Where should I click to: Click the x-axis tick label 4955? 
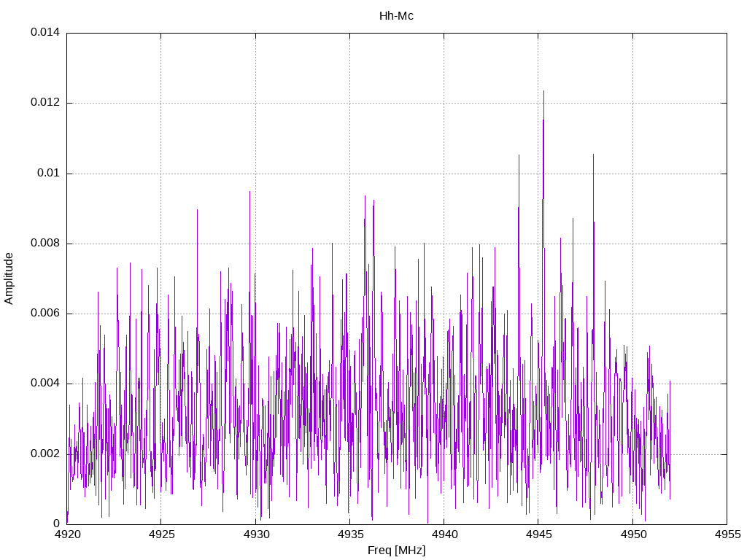tap(727, 534)
